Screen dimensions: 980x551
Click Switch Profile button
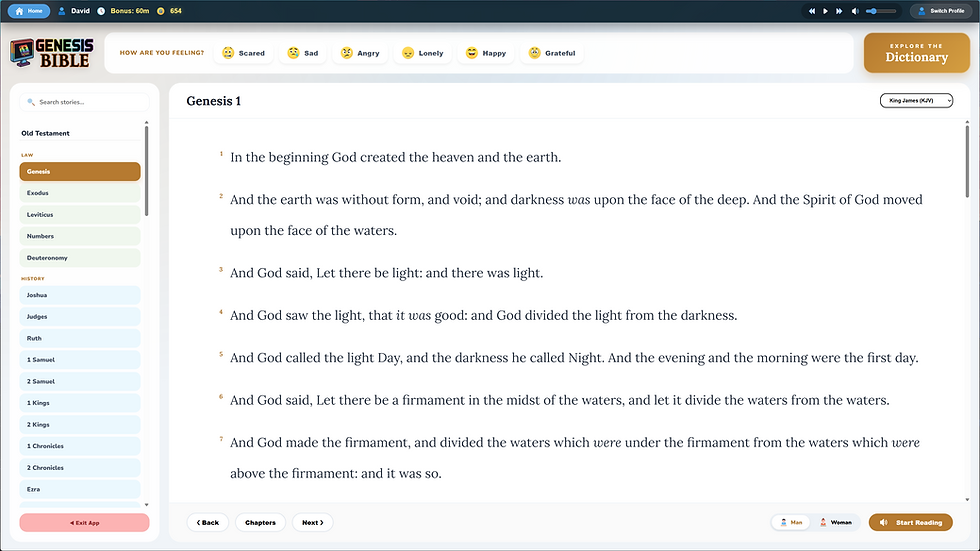coord(941,11)
